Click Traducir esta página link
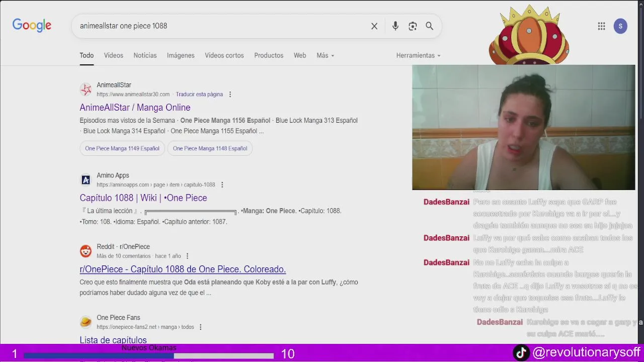Image resolution: width=644 pixels, height=362 pixels. [x=199, y=95]
